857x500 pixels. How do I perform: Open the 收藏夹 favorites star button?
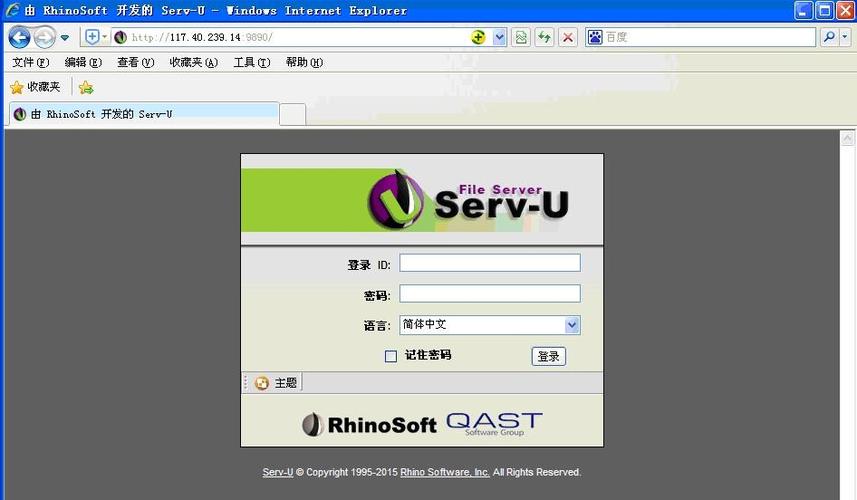[35, 87]
